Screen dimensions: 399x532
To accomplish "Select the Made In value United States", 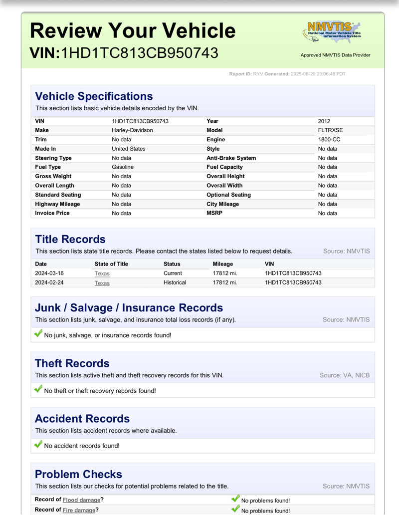I will [x=129, y=149].
